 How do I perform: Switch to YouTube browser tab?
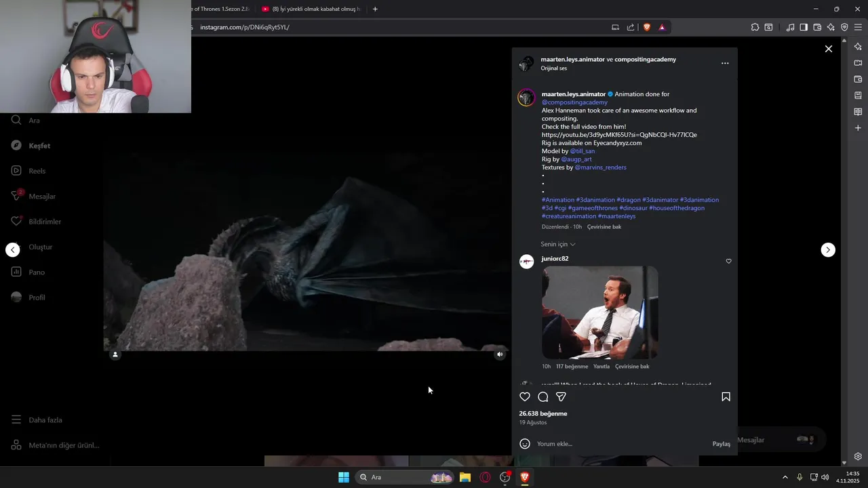312,9
